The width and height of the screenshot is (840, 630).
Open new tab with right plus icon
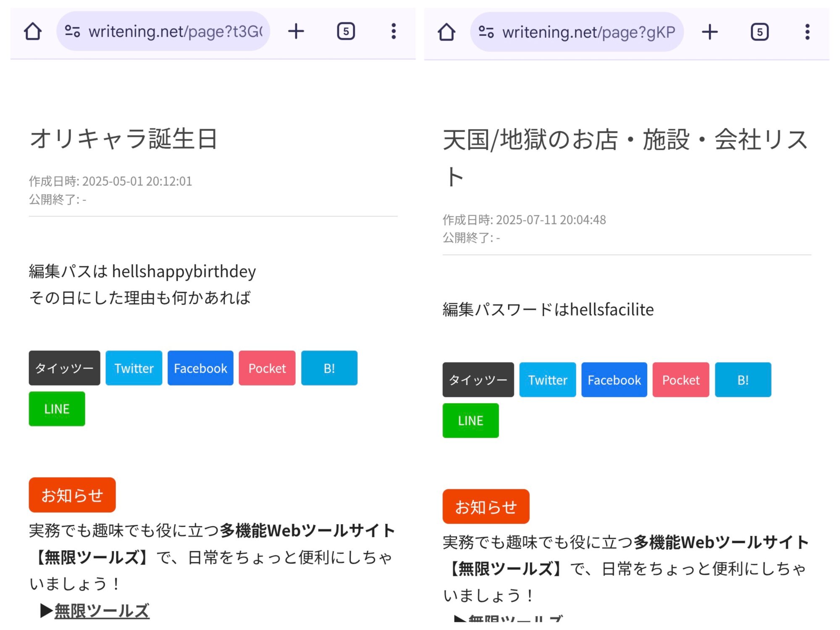(x=710, y=32)
